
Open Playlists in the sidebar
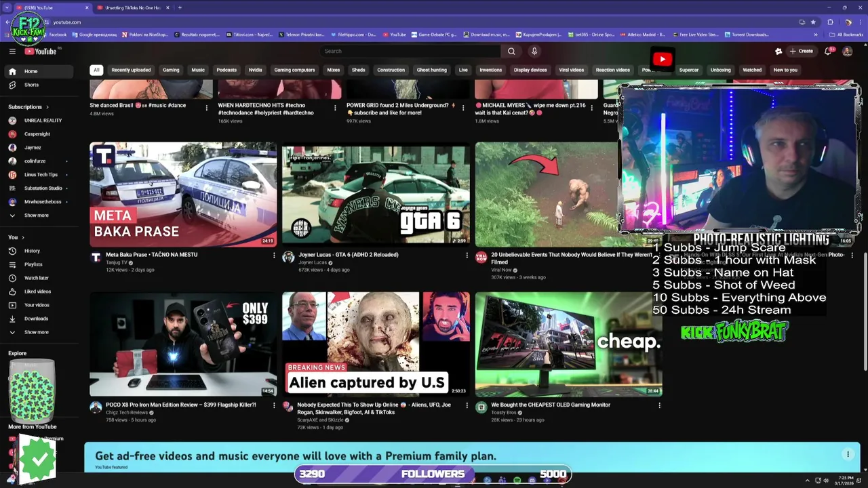click(39, 264)
